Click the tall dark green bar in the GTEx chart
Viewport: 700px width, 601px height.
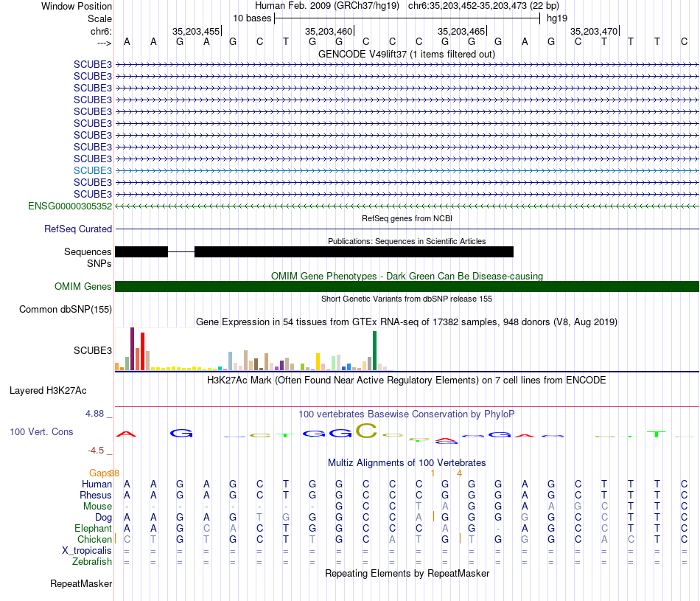pos(374,351)
